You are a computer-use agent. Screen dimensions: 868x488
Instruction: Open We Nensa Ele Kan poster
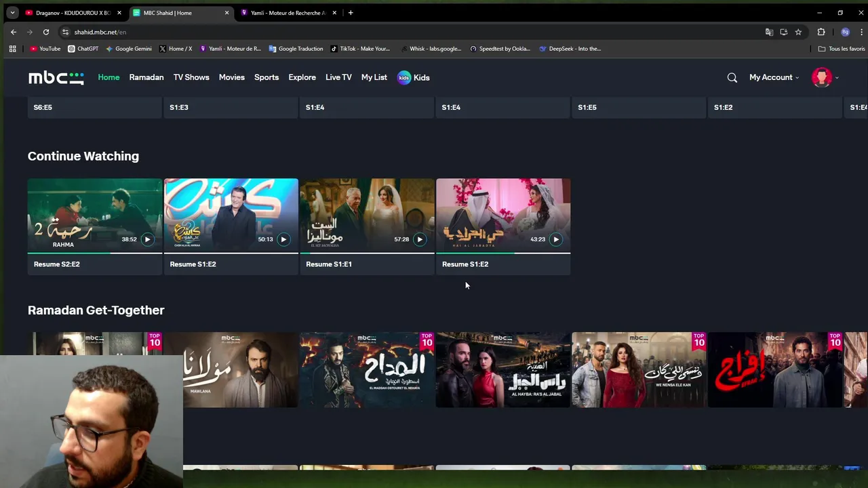639,370
